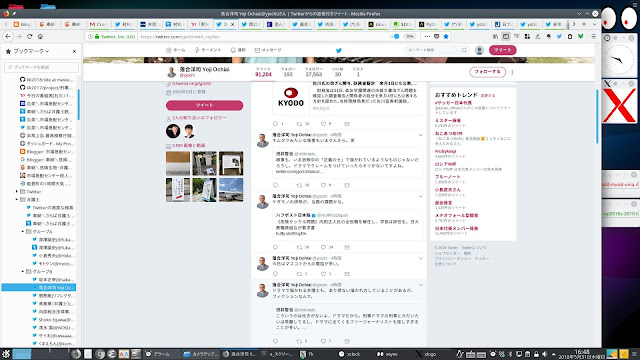Toggle the sidebar view toolbar icon

coord(506,36)
